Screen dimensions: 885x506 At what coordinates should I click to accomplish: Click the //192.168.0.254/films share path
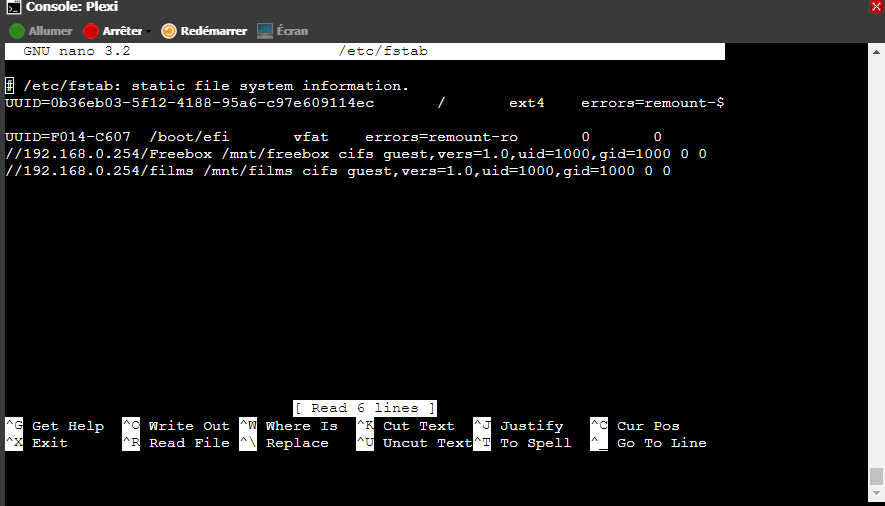click(x=99, y=171)
